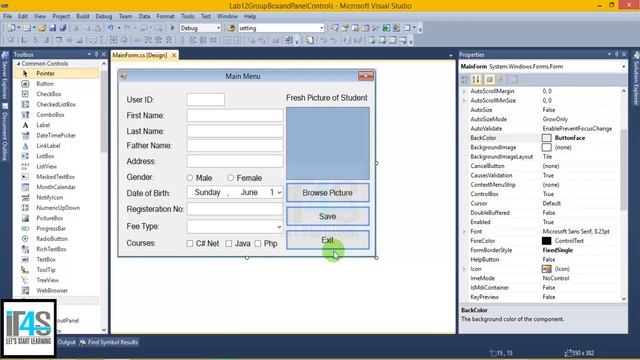
Task: Select the Female radio button on form
Action: 231,178
